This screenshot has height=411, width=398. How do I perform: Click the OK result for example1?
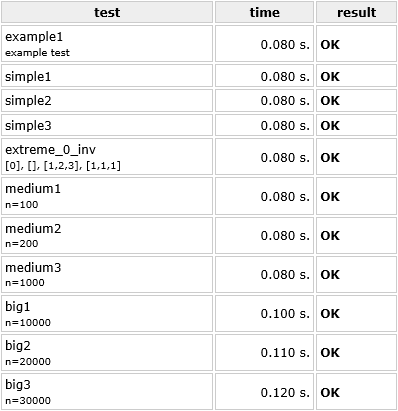330,44
